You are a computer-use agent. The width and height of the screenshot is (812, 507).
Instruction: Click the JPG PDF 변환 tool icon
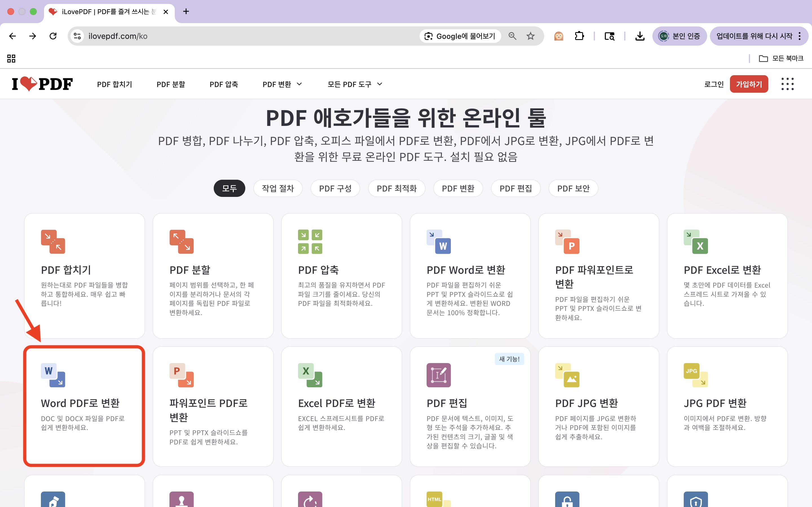[x=695, y=375]
